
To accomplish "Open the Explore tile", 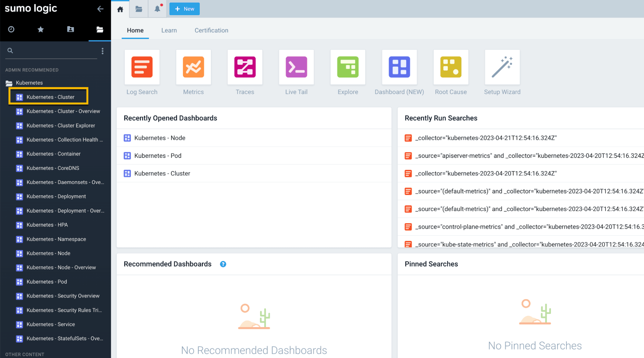I will point(348,67).
